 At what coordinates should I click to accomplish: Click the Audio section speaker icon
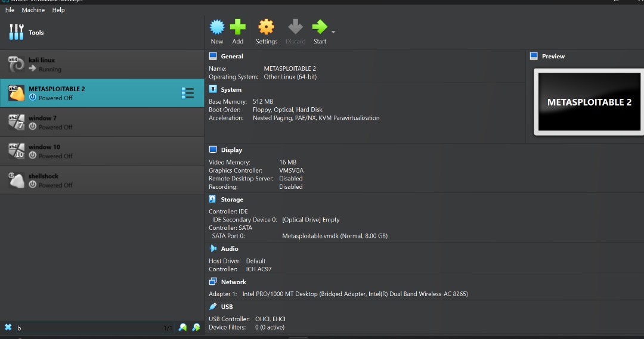213,248
